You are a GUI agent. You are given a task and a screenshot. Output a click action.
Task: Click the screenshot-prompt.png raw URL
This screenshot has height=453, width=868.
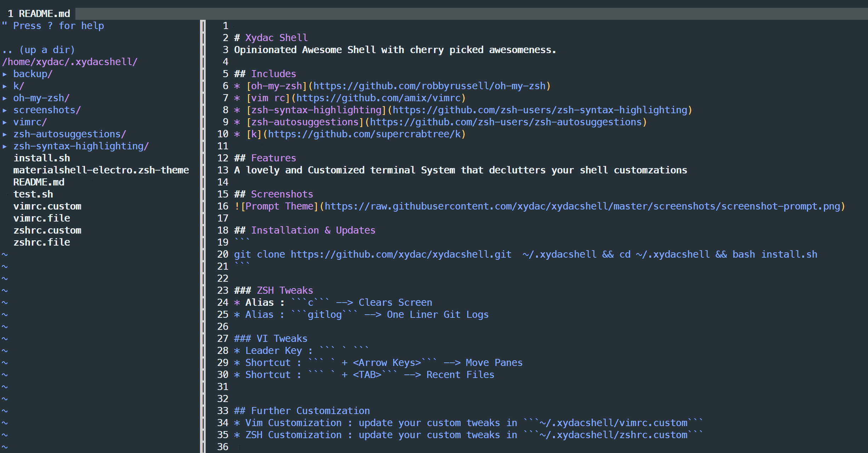[x=582, y=206]
